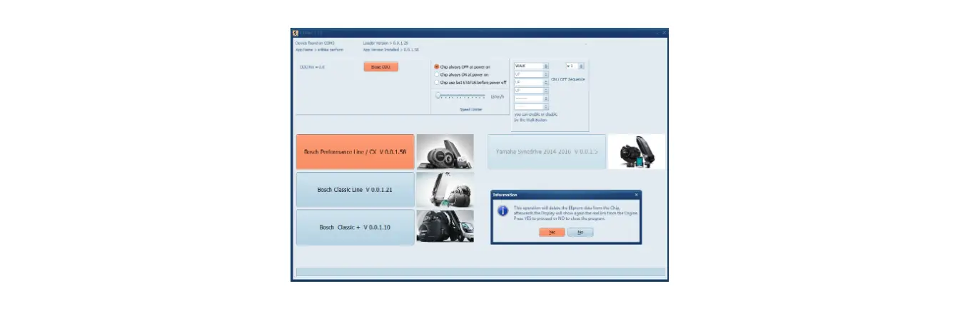Choose Yamaha Syncdrive 2014-2016 firmware
The height and width of the screenshot is (324, 980).
pyautogui.click(x=547, y=152)
